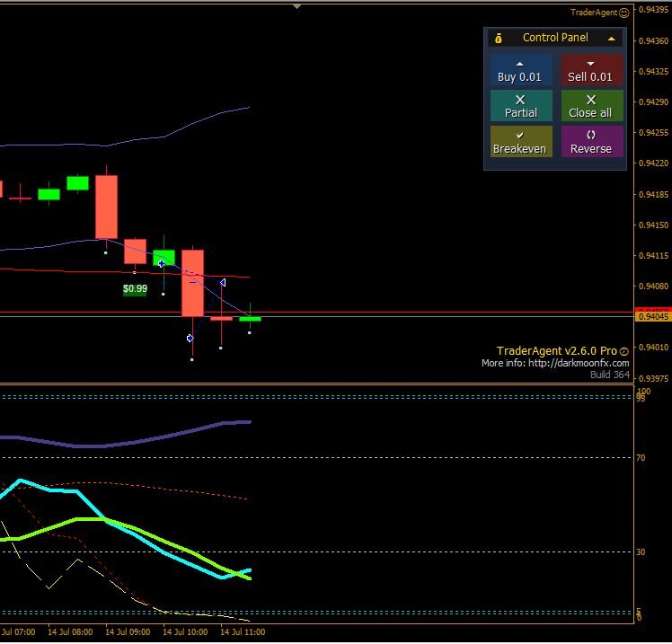672x644 pixels.
Task: Click the horizontal red price level line
Action: click(x=317, y=313)
